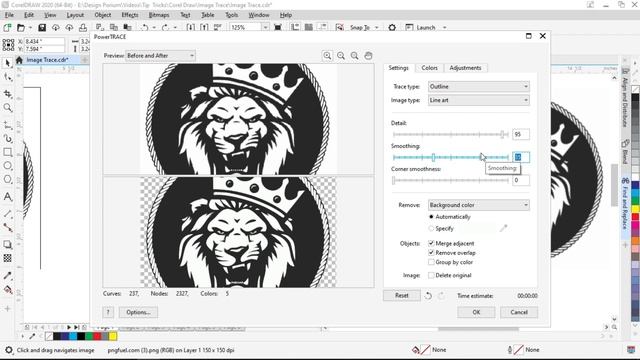The height and width of the screenshot is (360, 640).
Task: Click the New document icon
Action: 7,27
